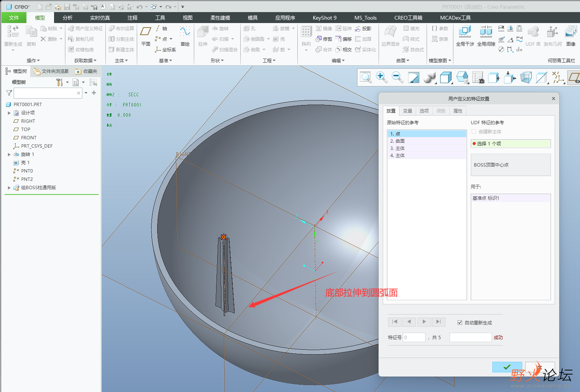This screenshot has height=392, width=580.
Task: Open model tree settings hammer icon
Action: [x=59, y=82]
